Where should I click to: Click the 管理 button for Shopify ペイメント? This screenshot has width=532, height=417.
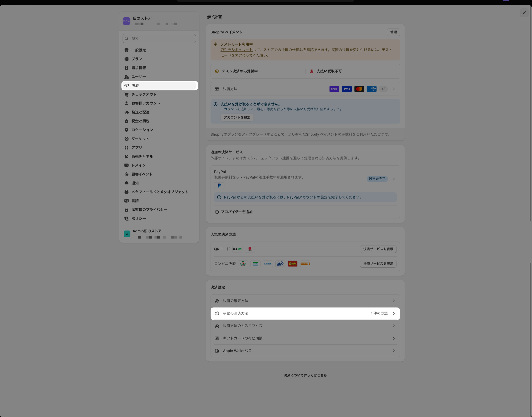pos(393,32)
